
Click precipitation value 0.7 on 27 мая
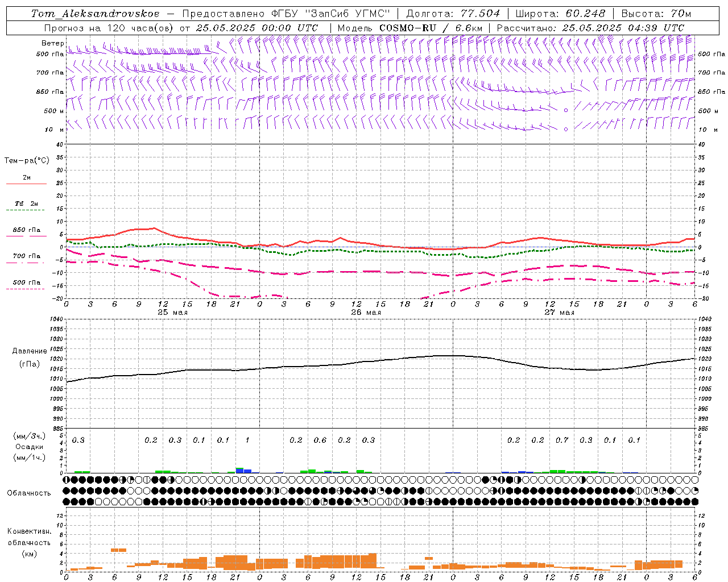(562, 440)
